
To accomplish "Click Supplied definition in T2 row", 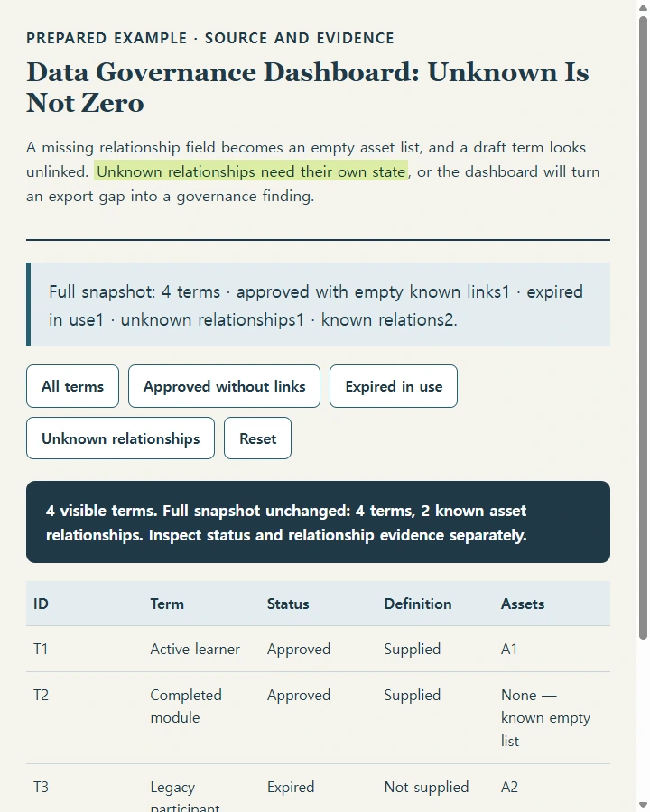I will pos(435,718).
